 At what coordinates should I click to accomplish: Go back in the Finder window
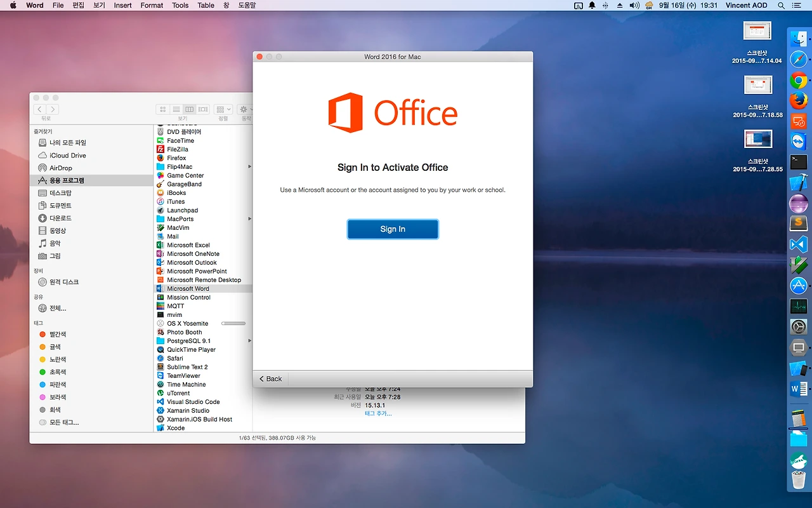[39, 109]
